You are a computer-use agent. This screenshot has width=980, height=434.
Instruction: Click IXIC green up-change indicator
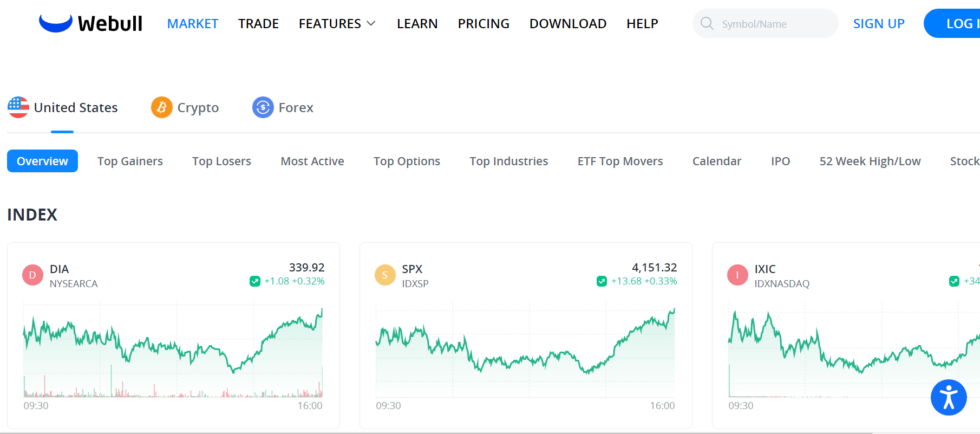point(954,281)
